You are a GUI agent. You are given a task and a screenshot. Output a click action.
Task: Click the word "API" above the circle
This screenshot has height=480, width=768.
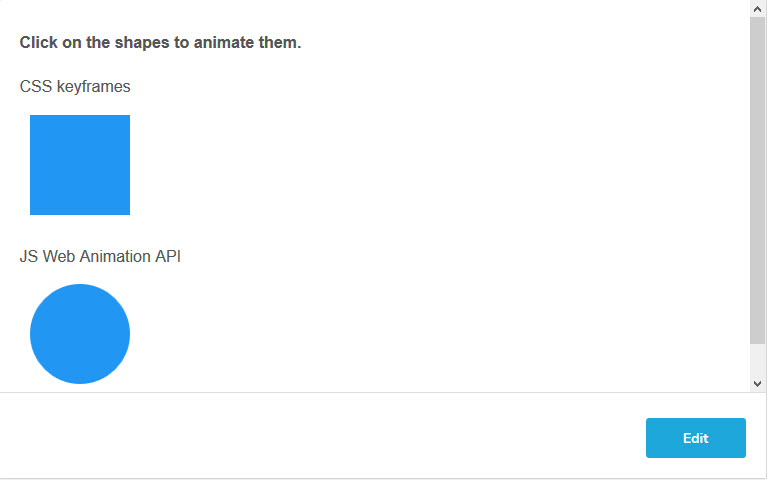(x=167, y=257)
